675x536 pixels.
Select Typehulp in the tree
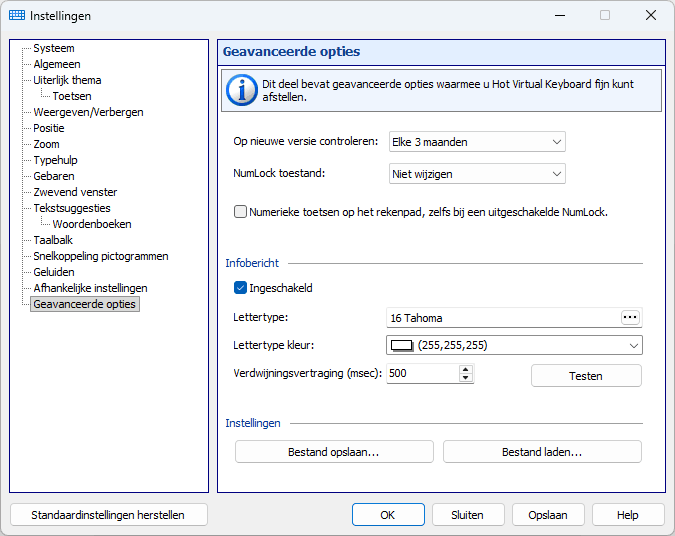point(55,160)
